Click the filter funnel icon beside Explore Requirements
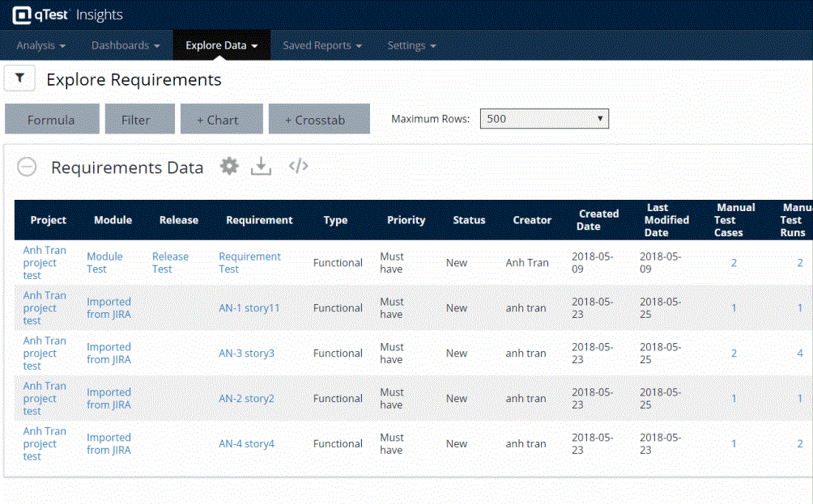813x504 pixels. pos(19,78)
